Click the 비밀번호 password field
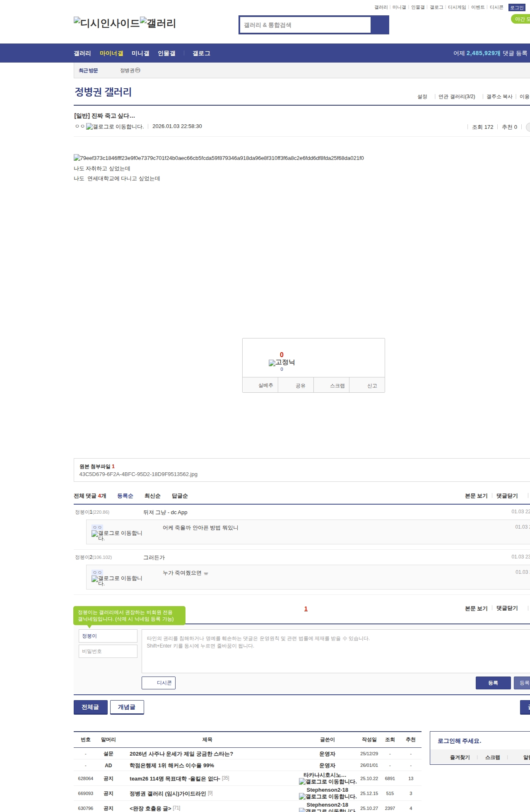Viewport: 530px width, 812px height. click(108, 651)
